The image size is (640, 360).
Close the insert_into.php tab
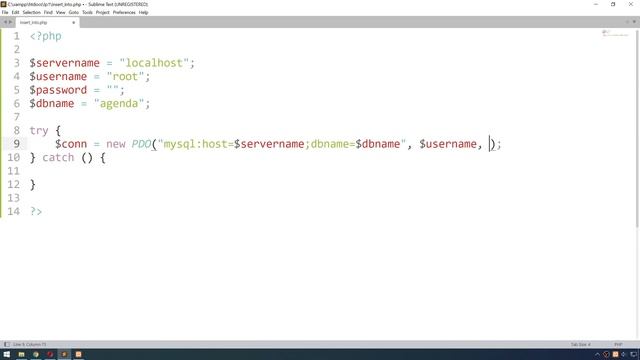[x=73, y=22]
